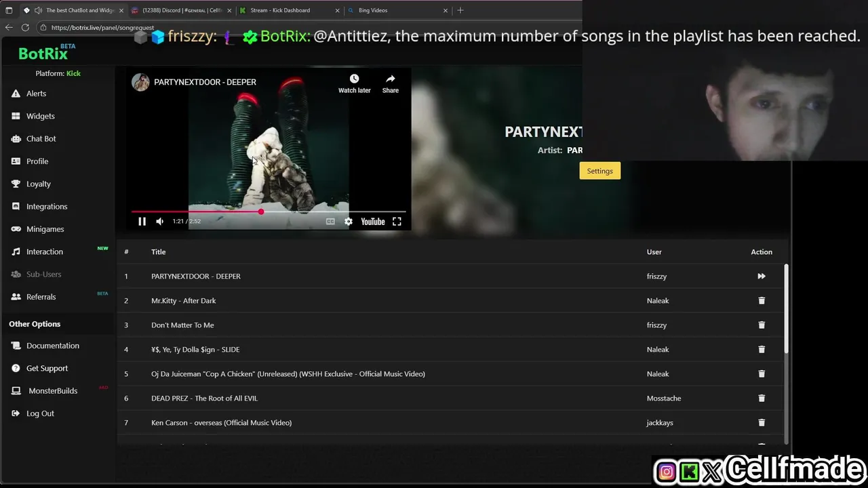This screenshot has height=488, width=868.
Task: Click user jackkays in the list
Action: tap(660, 422)
